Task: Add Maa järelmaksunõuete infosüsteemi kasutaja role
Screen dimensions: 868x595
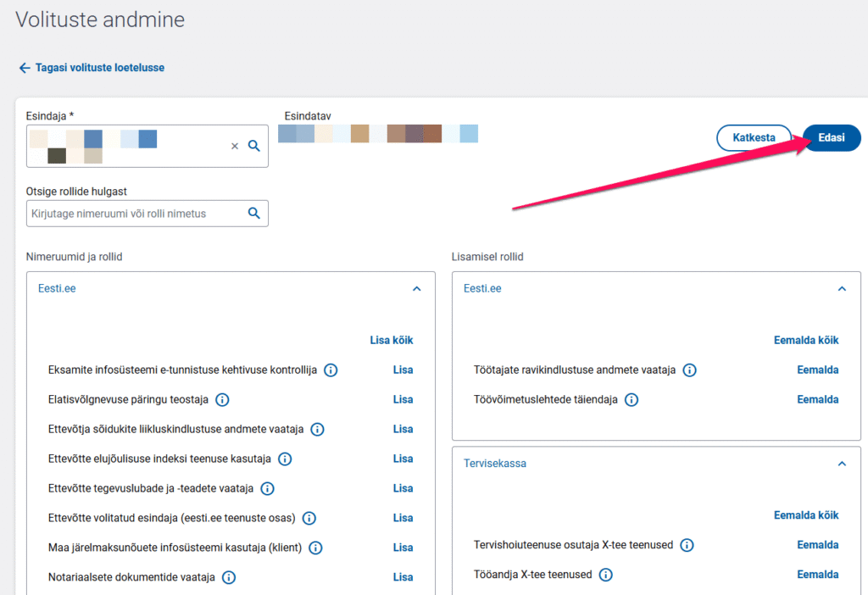Action: pyautogui.click(x=403, y=548)
